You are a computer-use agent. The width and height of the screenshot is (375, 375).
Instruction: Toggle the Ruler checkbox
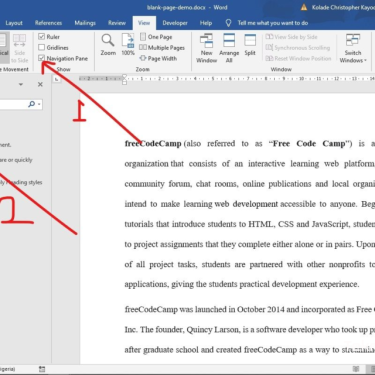41,37
